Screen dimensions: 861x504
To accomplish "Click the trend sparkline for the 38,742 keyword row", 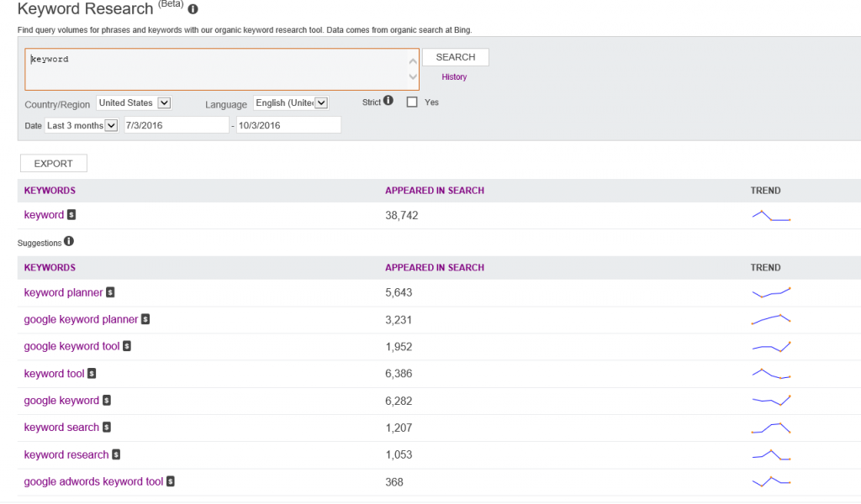I will (x=771, y=216).
